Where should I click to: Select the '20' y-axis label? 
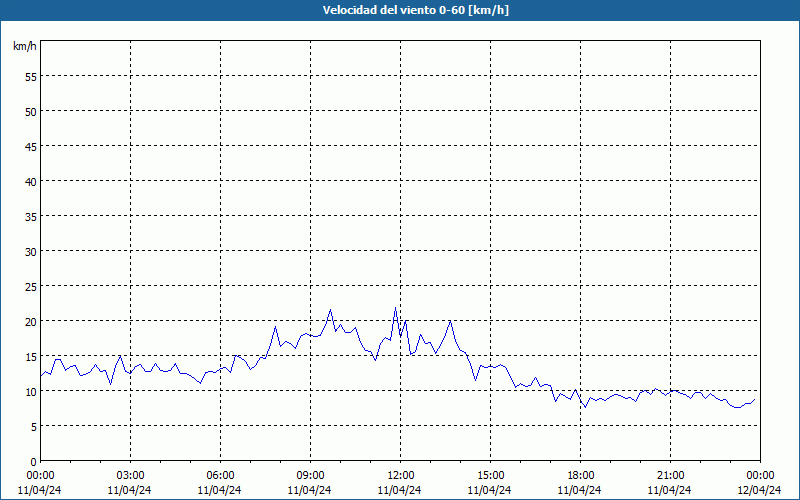pos(31,322)
